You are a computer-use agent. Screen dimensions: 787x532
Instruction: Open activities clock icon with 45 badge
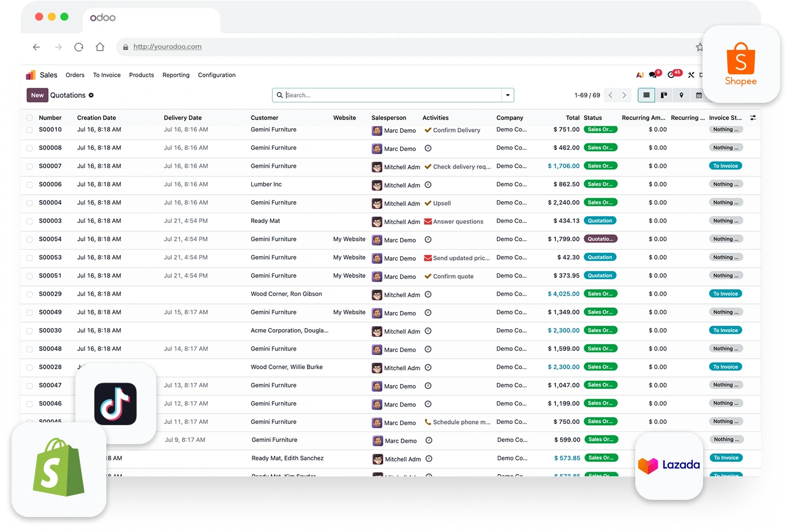point(674,74)
